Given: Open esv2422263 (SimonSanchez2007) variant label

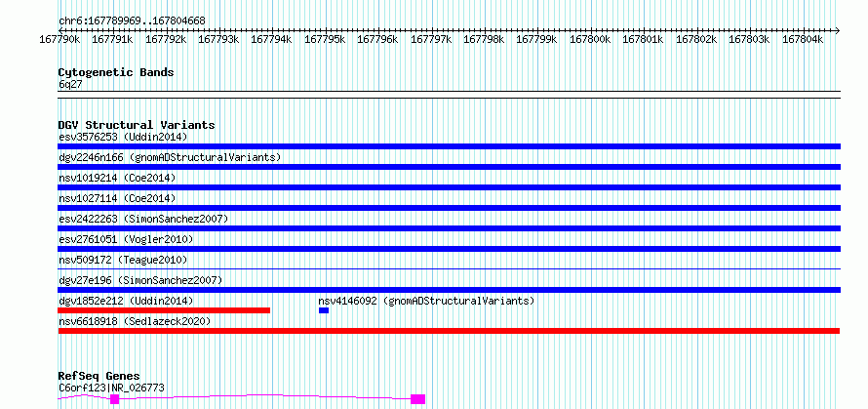Looking at the screenshot, I should click(x=143, y=219).
